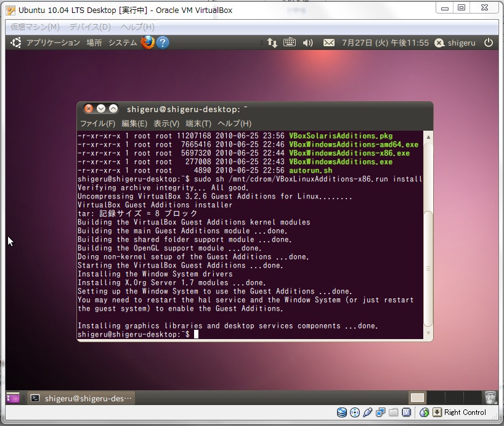Open VirtualBox 仮想マシン(M) menu
The height and width of the screenshot is (426, 504).
(x=35, y=27)
